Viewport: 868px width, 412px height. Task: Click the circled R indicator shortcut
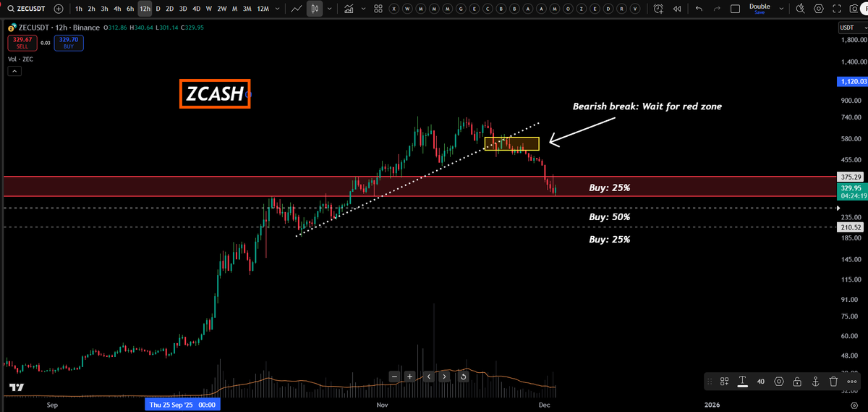click(x=621, y=9)
